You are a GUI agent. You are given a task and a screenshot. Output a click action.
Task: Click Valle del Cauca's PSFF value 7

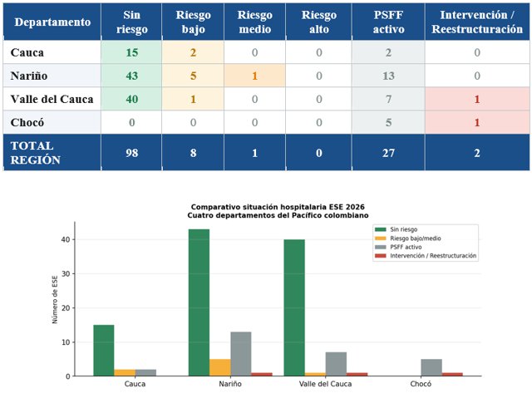click(x=388, y=99)
